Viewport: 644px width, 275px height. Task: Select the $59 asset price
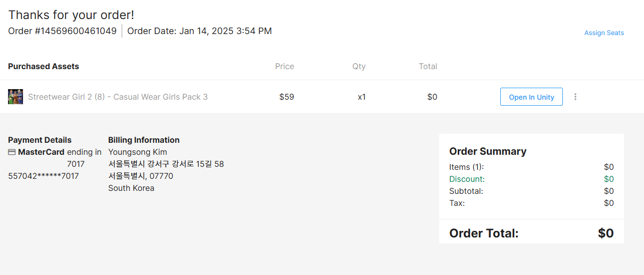[286, 97]
